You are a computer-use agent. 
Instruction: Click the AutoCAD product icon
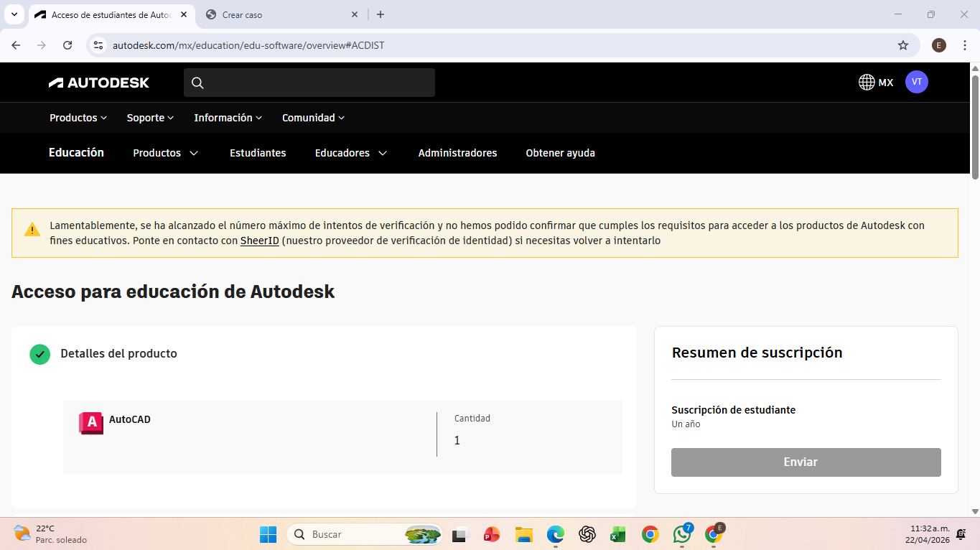point(91,423)
